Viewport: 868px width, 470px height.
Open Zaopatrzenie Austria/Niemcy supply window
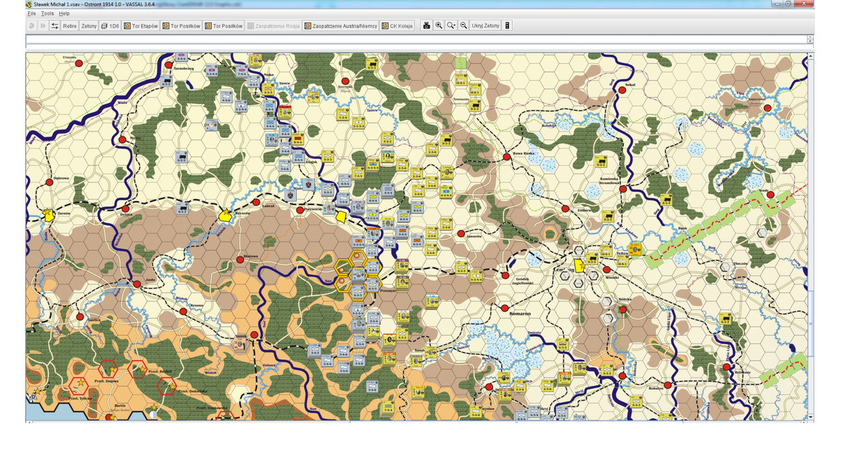[341, 26]
